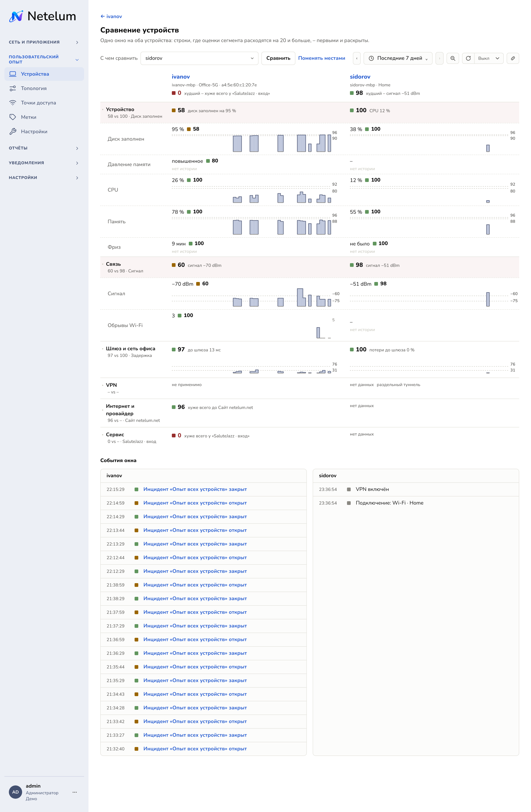Open the Метки tag page

tap(44, 117)
